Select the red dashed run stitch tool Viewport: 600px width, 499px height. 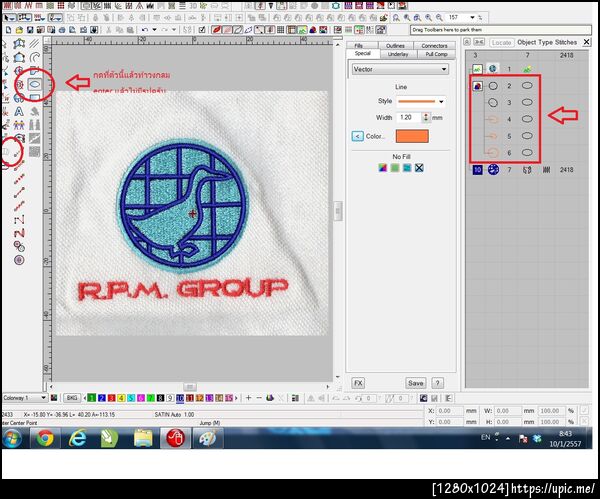pyautogui.click(x=19, y=178)
